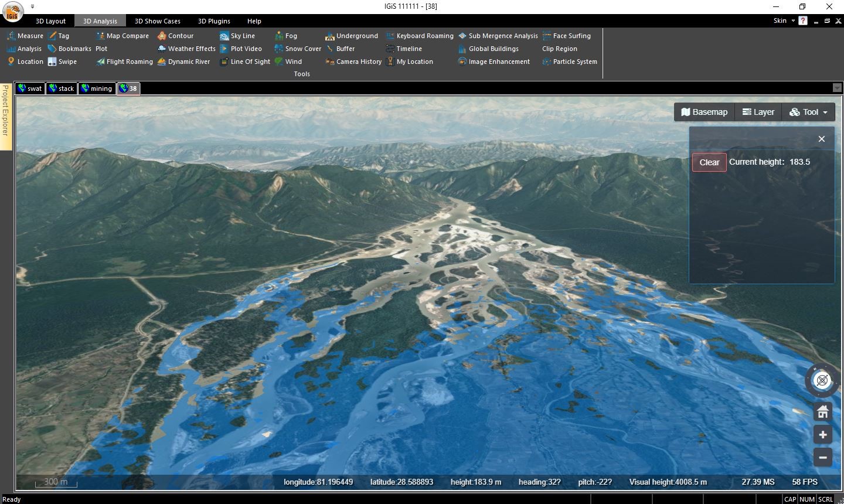
Task: Switch to the stack document tab
Action: (62, 88)
